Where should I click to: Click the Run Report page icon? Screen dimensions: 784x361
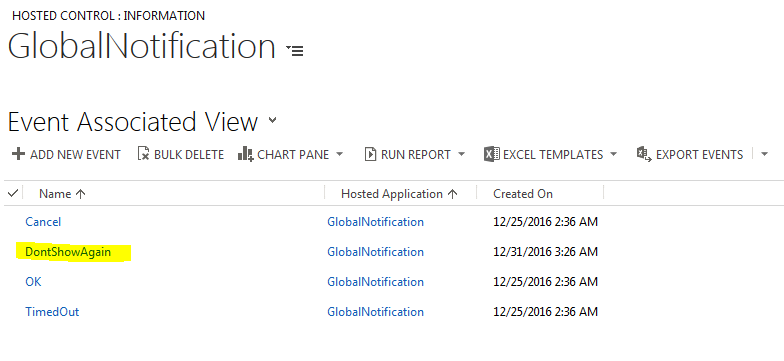click(x=370, y=154)
